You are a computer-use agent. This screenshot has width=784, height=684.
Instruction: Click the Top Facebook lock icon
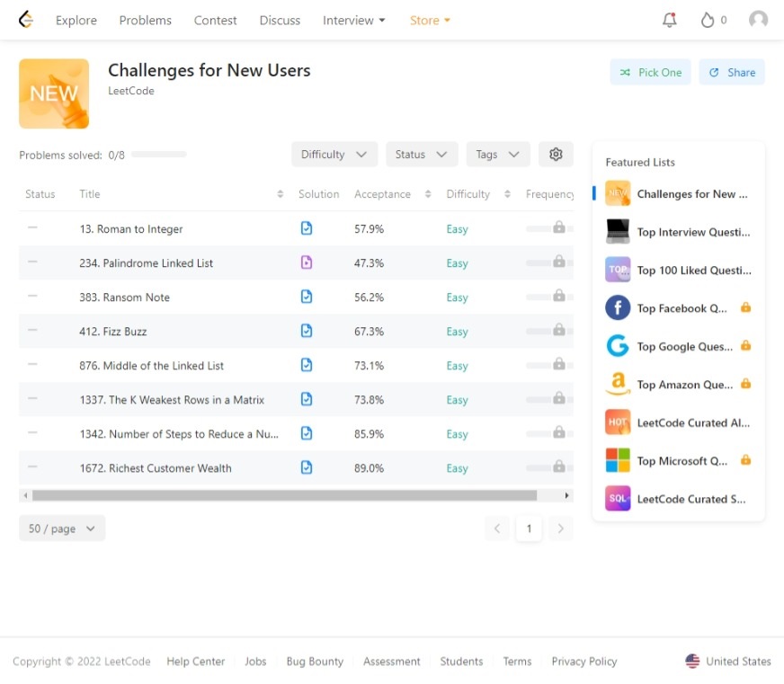pyautogui.click(x=745, y=307)
